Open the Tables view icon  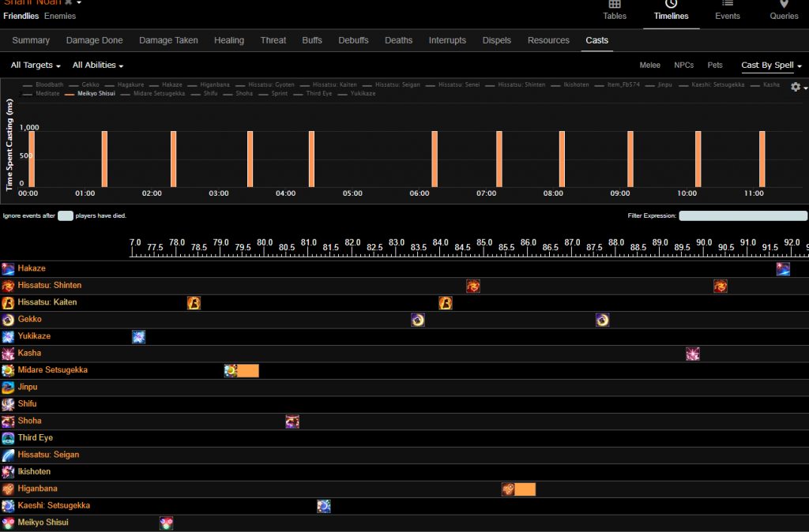pyautogui.click(x=615, y=5)
